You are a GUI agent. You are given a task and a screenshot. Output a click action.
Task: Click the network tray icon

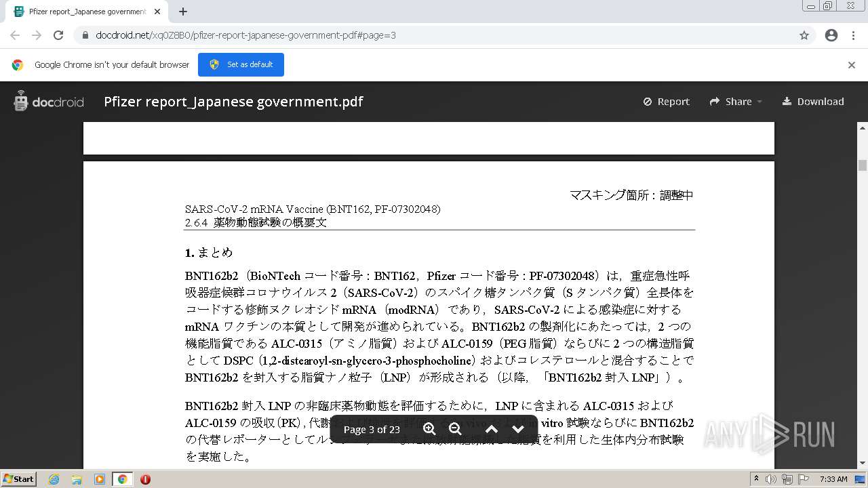(787, 479)
